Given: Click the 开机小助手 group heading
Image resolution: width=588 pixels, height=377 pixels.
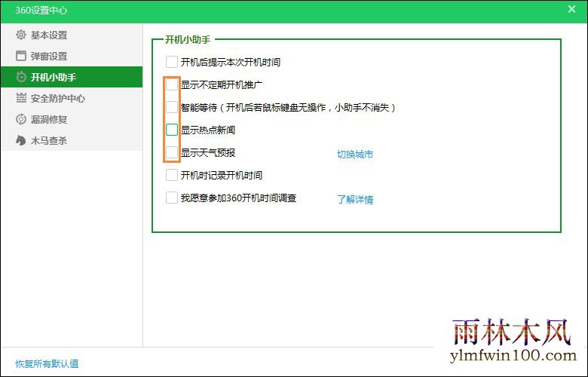Looking at the screenshot, I should click(188, 39).
